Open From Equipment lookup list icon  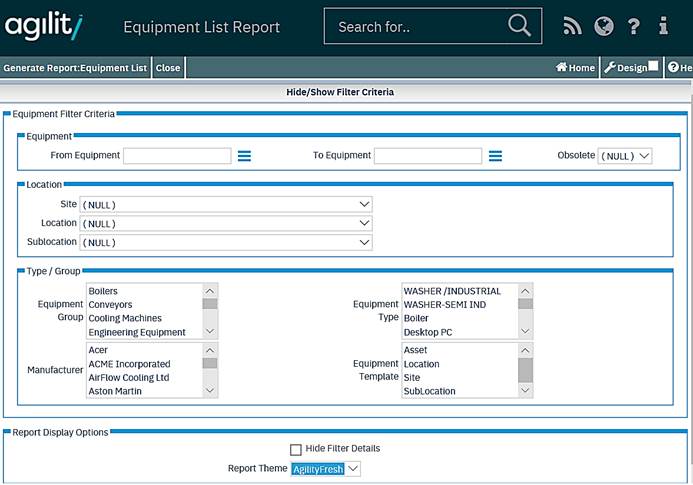[x=244, y=156]
